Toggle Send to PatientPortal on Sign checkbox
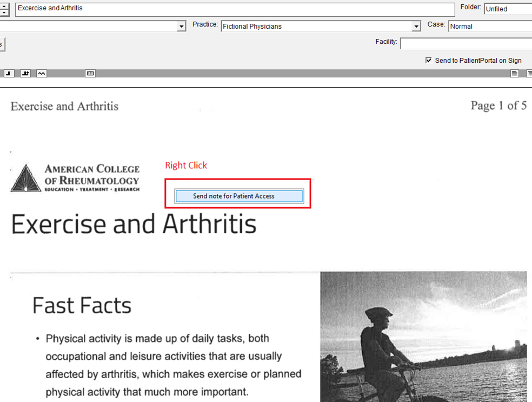Image resolution: width=532 pixels, height=402 pixels. point(429,61)
